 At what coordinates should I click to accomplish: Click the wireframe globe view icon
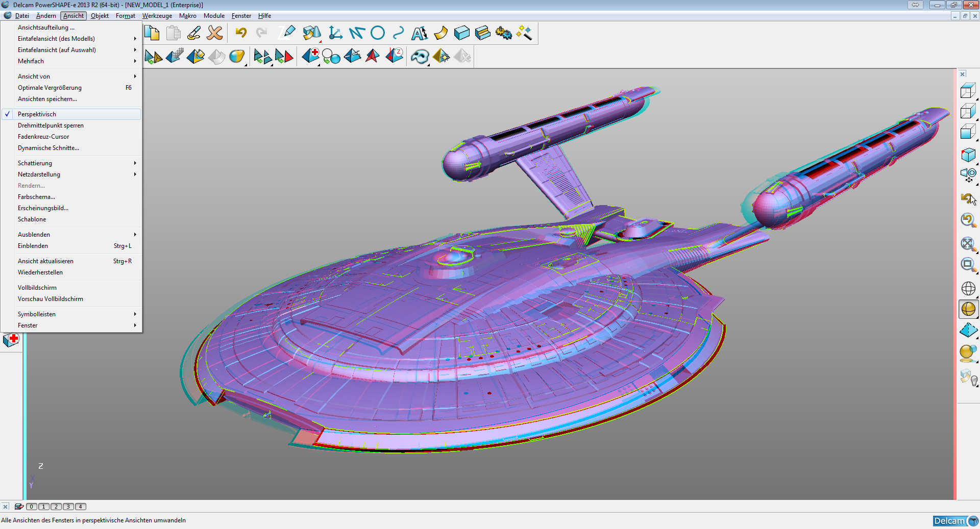(x=968, y=288)
